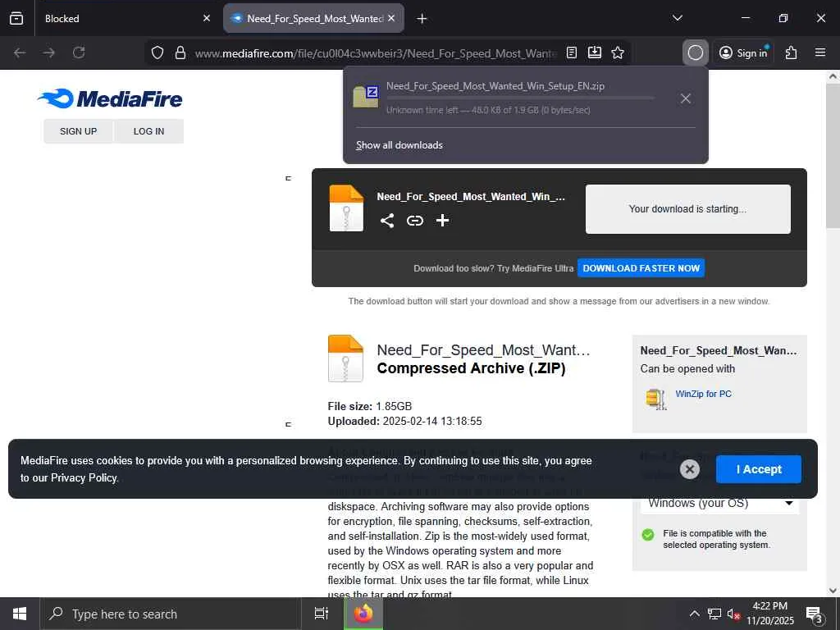
Task: Click the Uploaded 2025-02-14 13:18:55 text
Action: pyautogui.click(x=404, y=422)
